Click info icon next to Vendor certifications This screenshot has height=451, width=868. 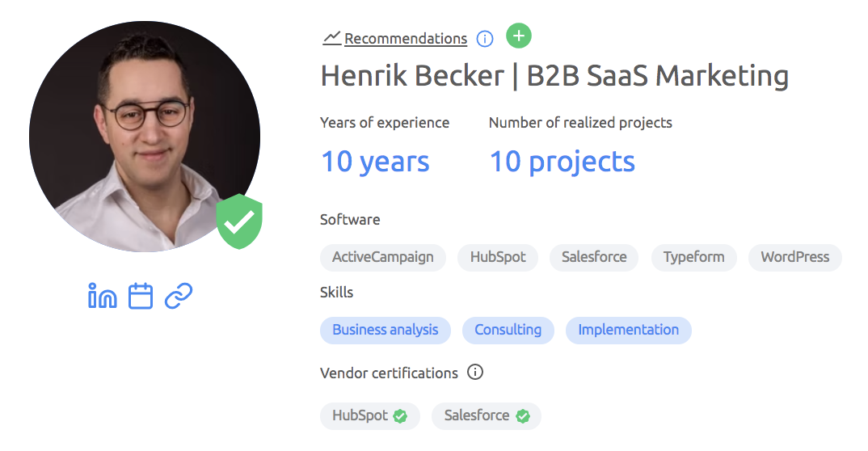(x=476, y=373)
